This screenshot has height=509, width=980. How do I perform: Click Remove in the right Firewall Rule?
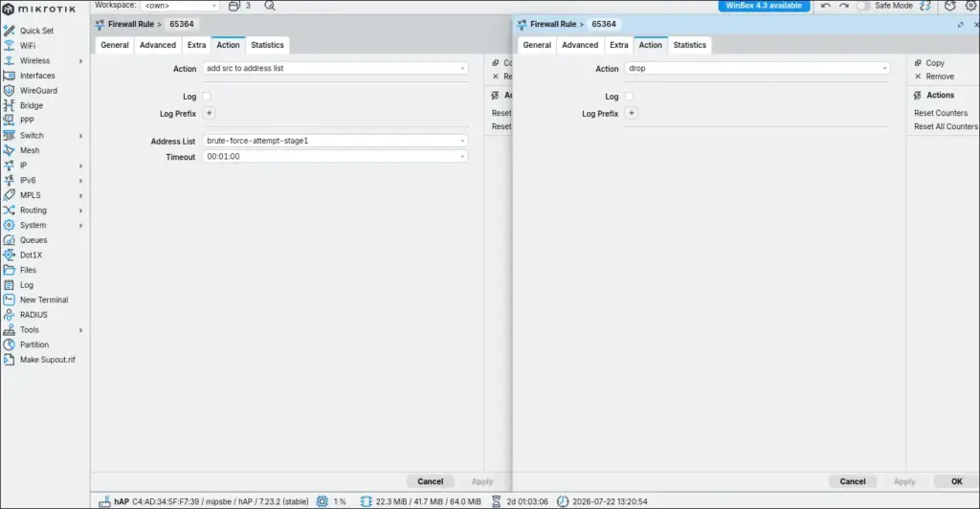934,77
